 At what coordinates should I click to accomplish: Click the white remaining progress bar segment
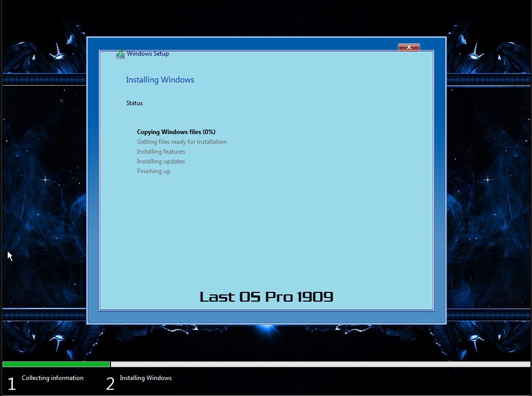(320, 364)
